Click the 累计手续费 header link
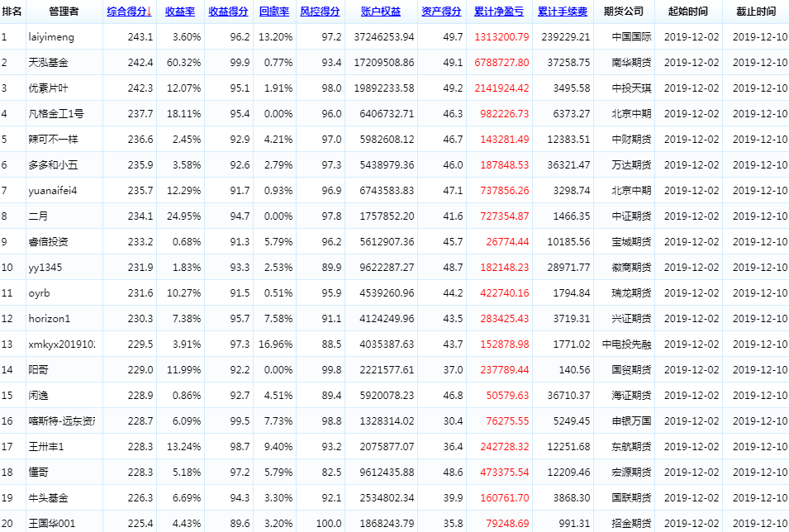The height and width of the screenshot is (532, 789). tap(563, 12)
